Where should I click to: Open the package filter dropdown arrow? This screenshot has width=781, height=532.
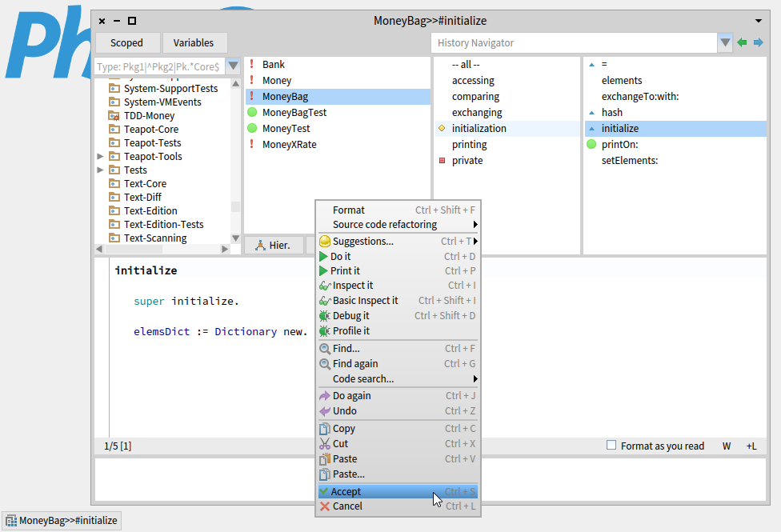pyautogui.click(x=233, y=66)
